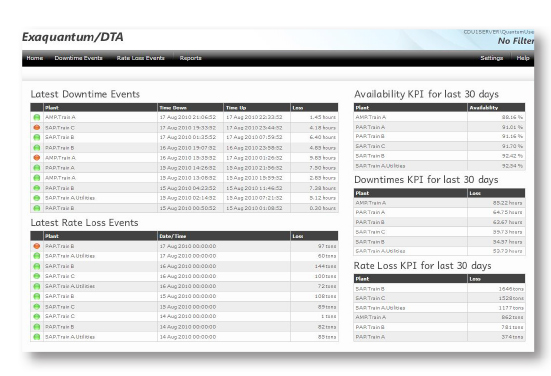This screenshot has height=376, width=551.
Task: Click the 88.16 % availability value
Action: click(512, 117)
